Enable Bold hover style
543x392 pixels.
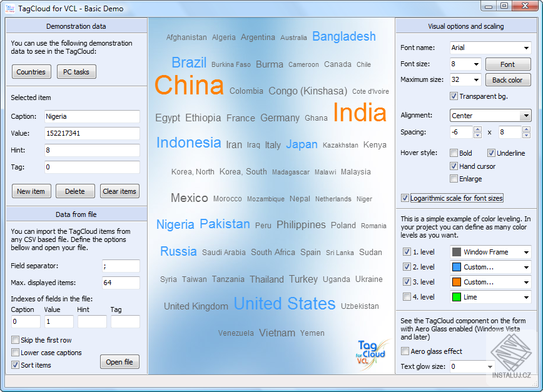pos(455,153)
